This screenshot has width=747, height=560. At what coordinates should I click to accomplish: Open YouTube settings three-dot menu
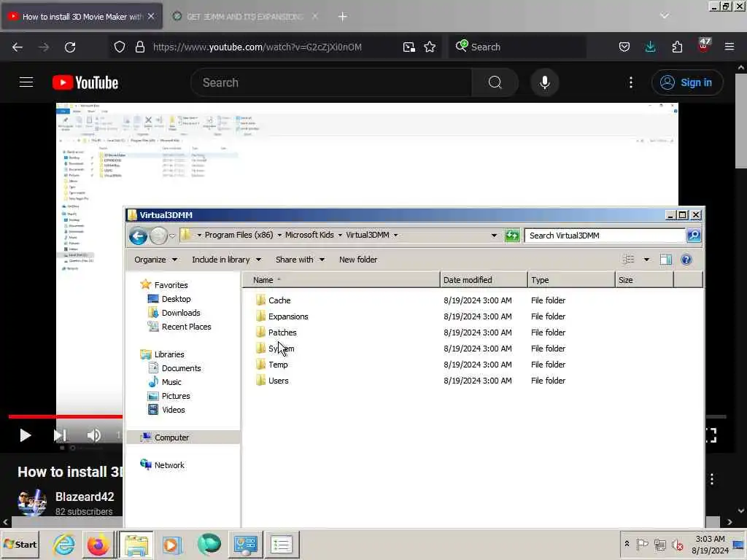631,82
